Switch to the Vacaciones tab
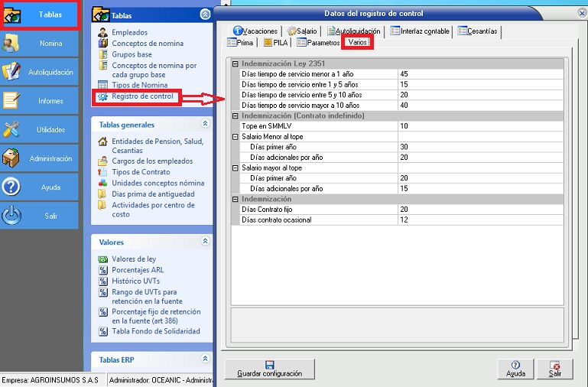 [255, 31]
